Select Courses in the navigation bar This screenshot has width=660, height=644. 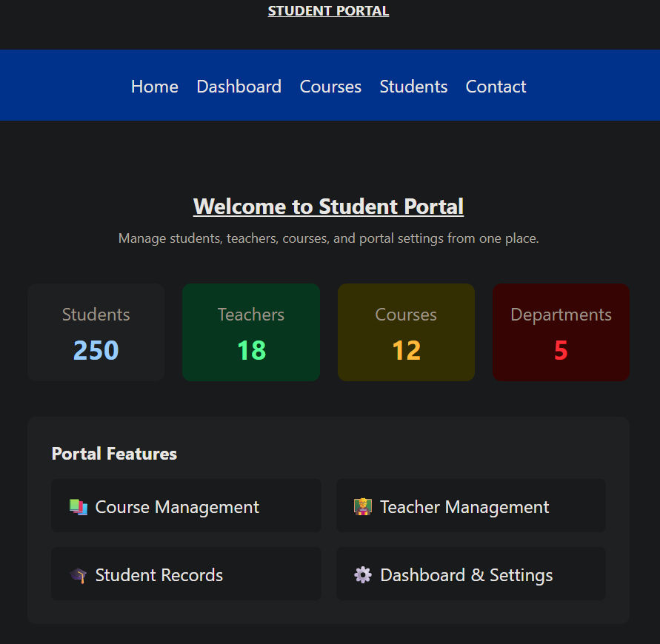[330, 87]
